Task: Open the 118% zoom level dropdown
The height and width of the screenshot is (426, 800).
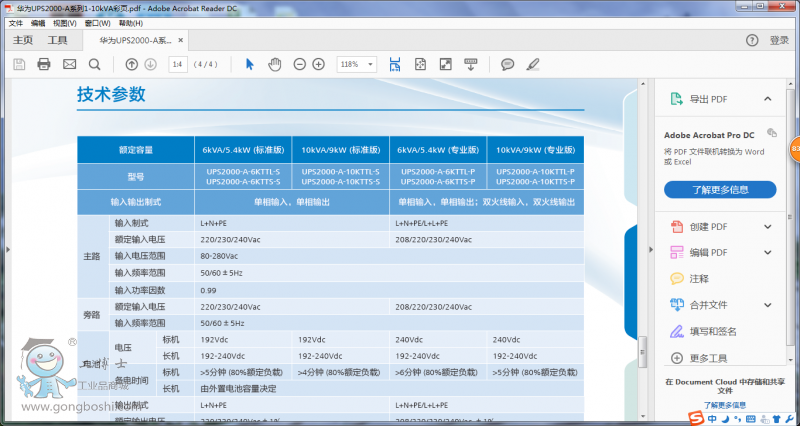Action: click(356, 64)
